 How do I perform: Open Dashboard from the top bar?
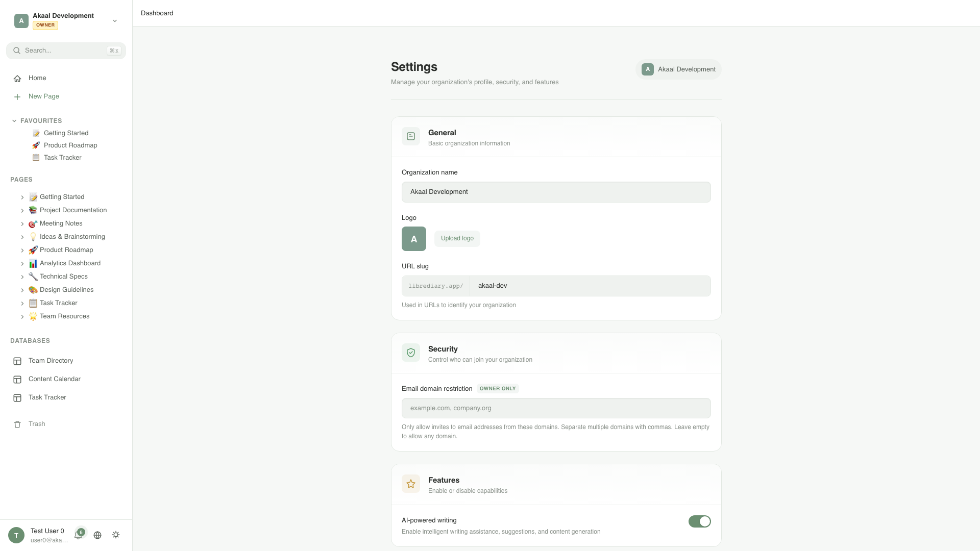tap(157, 13)
